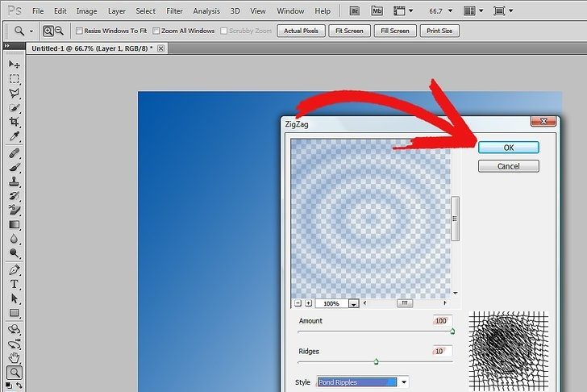Cancel the ZigZag dialog
The width and height of the screenshot is (587, 392).
coord(508,166)
